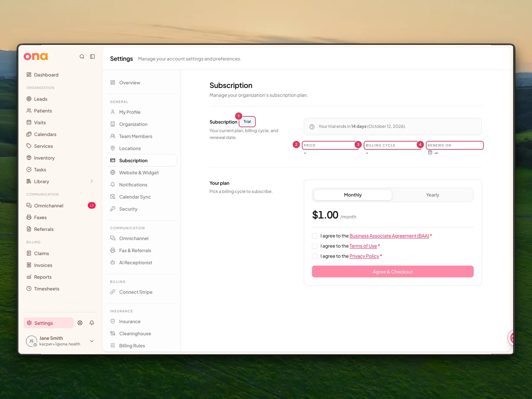Click the ona logo

tap(36, 56)
